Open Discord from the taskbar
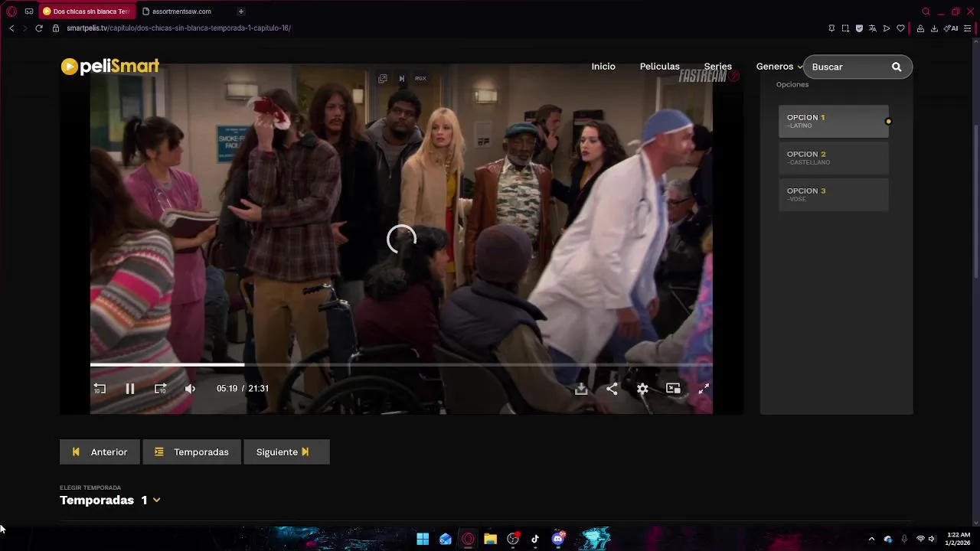 [558, 539]
